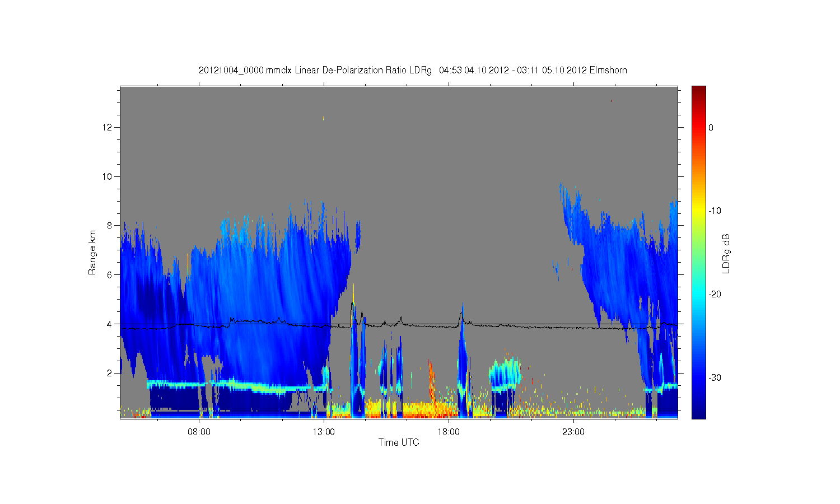Click the colorbar -20 dB label
The width and height of the screenshot is (840, 504).
click(714, 295)
